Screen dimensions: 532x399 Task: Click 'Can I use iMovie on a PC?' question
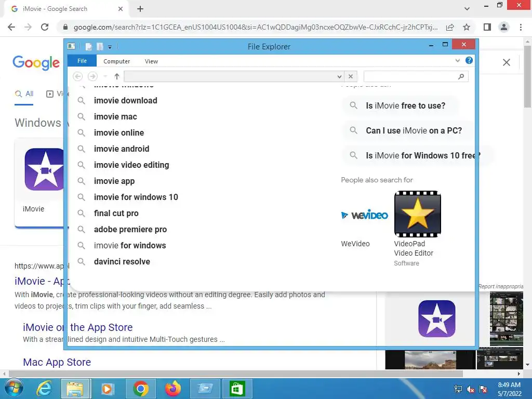point(408,130)
